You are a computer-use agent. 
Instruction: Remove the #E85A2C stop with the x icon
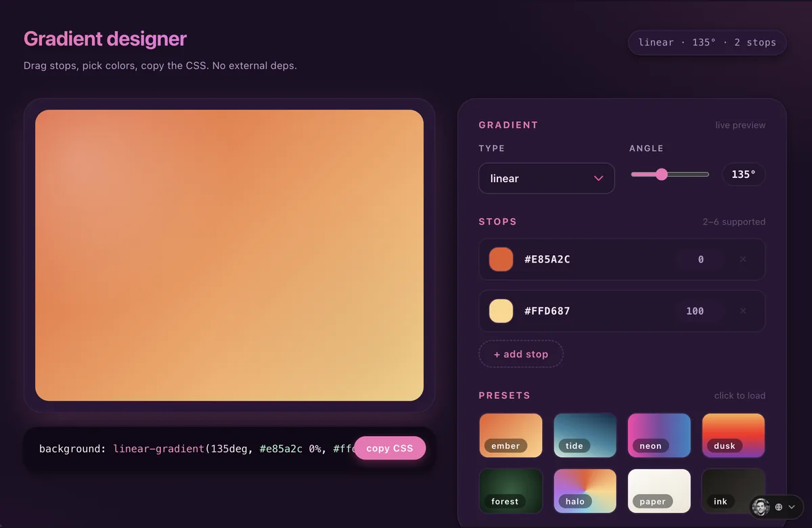pos(743,259)
